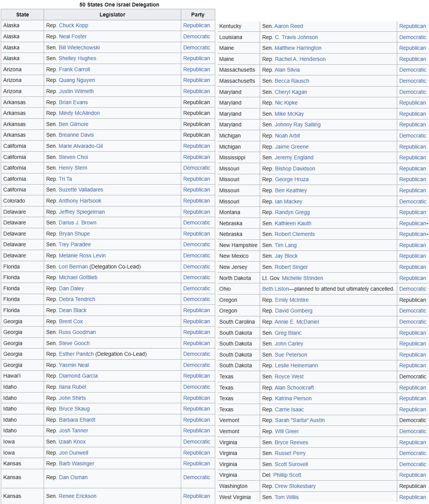This screenshot has height=504, width=429.
Task: Click the Becca Rausch link
Action: pyautogui.click(x=292, y=81)
